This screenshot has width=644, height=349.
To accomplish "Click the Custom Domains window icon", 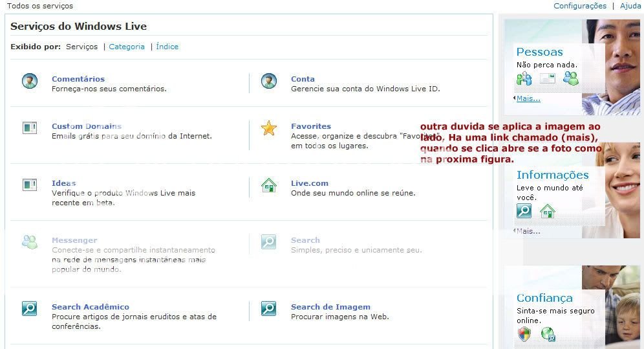I will point(30,128).
